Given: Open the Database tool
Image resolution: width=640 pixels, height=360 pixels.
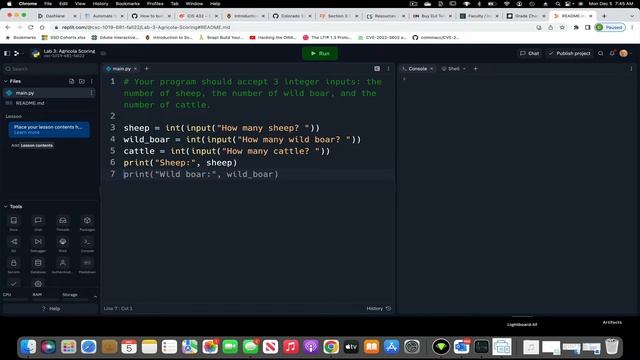Looking at the screenshot, I should [38, 265].
